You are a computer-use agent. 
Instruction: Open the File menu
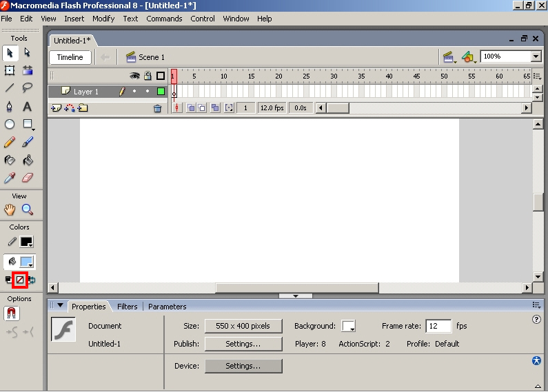[6, 19]
